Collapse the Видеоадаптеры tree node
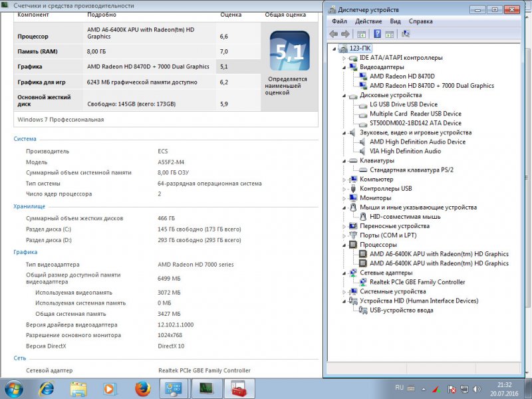 [344, 67]
